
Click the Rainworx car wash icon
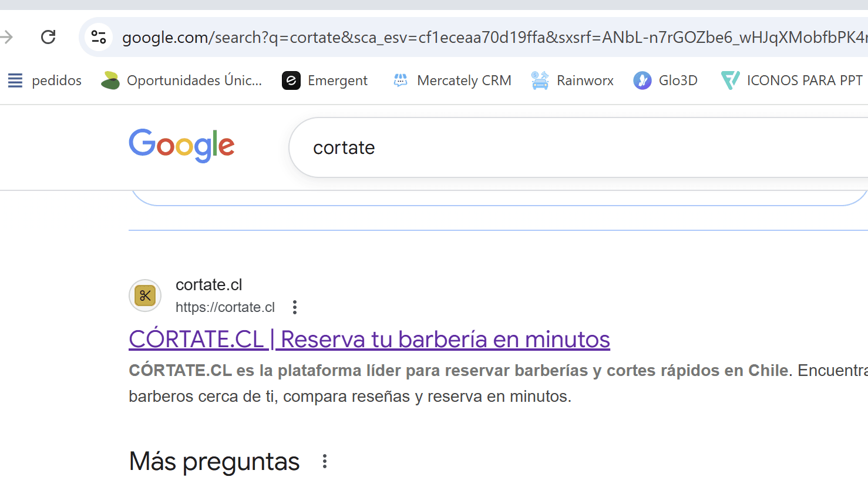pyautogui.click(x=539, y=80)
